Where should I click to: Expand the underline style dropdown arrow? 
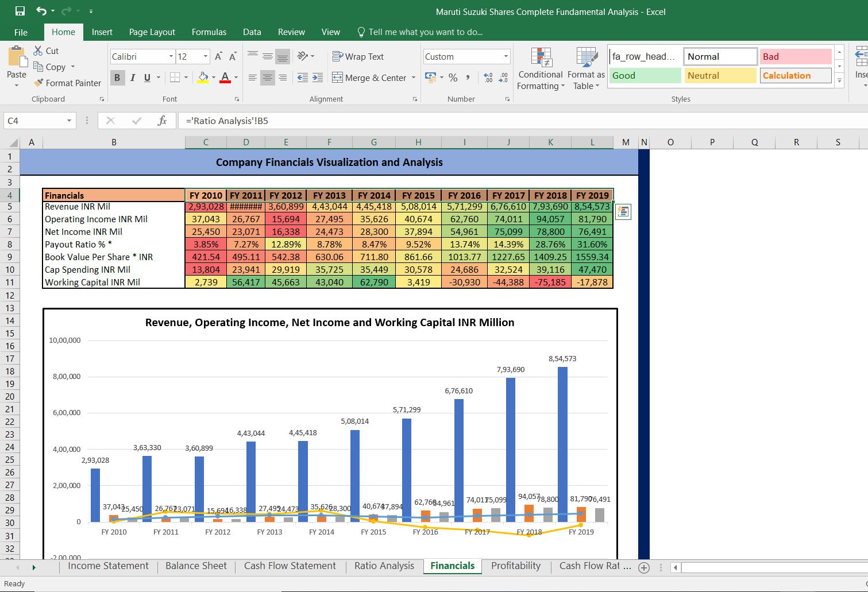(x=159, y=78)
